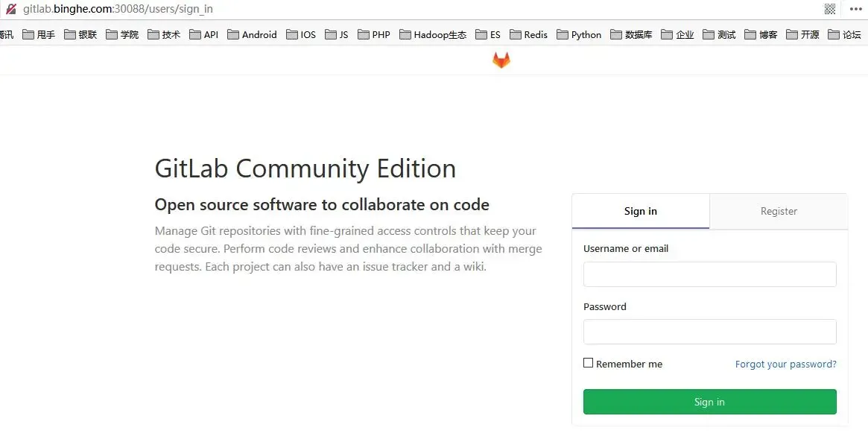The image size is (868, 448).
Task: Open the ES bookmarks folder
Action: pos(487,34)
